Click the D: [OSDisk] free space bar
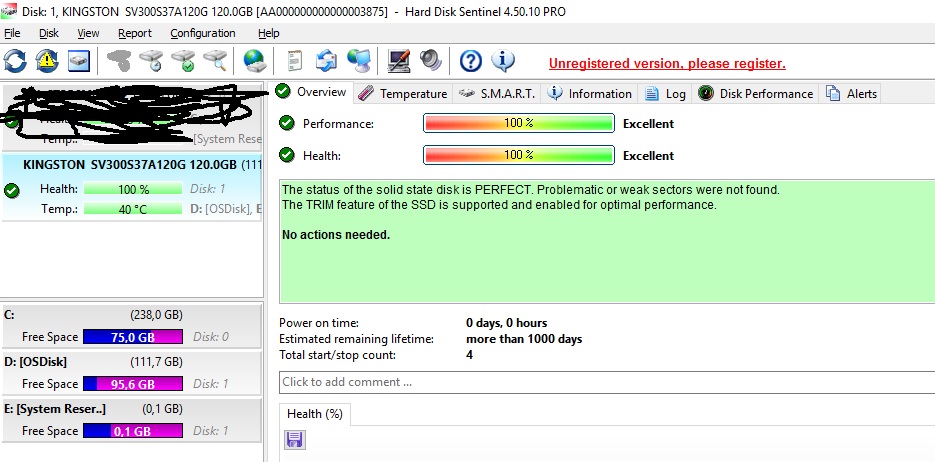 point(132,384)
